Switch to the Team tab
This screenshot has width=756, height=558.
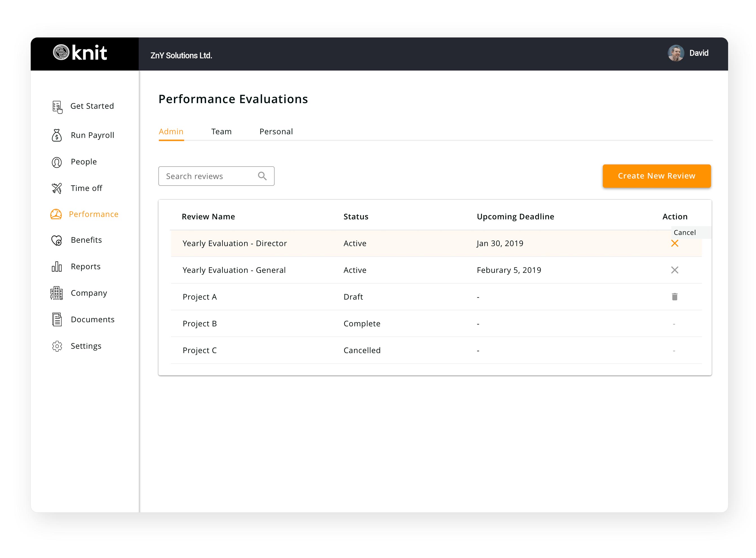click(x=221, y=131)
